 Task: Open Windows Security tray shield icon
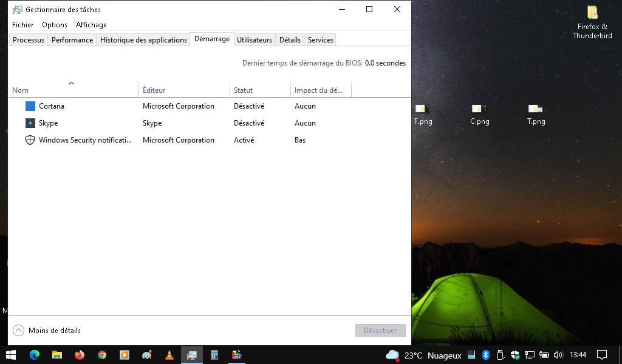coord(515,355)
